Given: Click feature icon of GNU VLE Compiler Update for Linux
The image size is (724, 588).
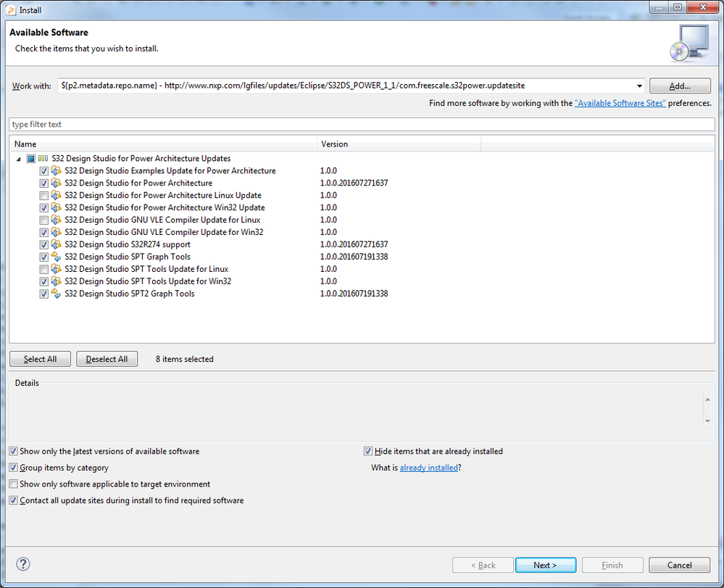Looking at the screenshot, I should [56, 220].
